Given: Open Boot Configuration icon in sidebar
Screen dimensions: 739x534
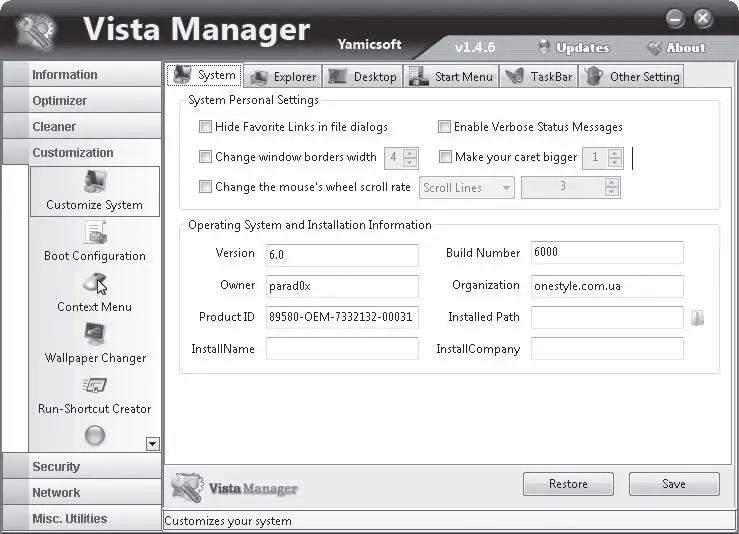Looking at the screenshot, I should click(x=96, y=233).
